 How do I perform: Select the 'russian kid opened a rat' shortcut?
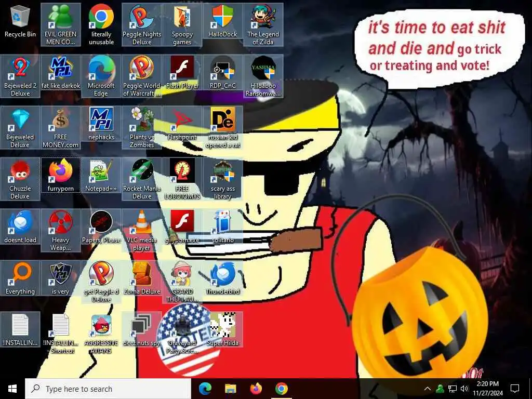[x=222, y=128]
